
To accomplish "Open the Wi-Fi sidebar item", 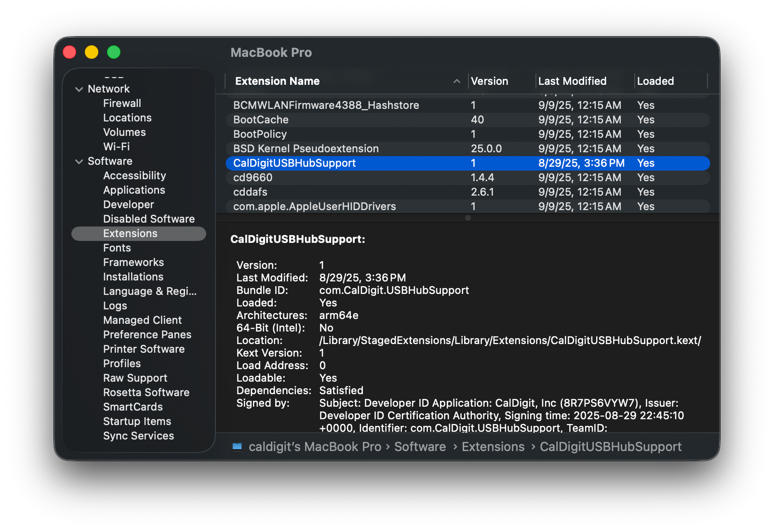I will click(116, 146).
